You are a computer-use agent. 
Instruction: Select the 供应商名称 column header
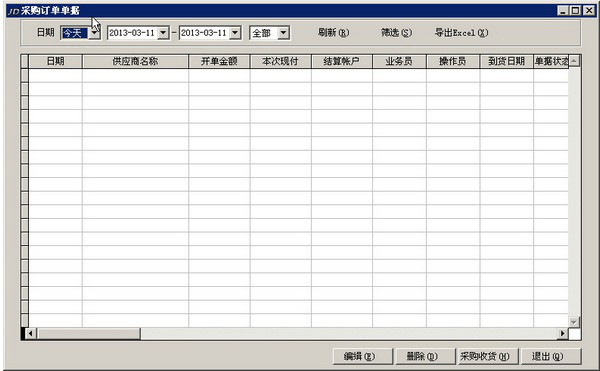(x=135, y=61)
